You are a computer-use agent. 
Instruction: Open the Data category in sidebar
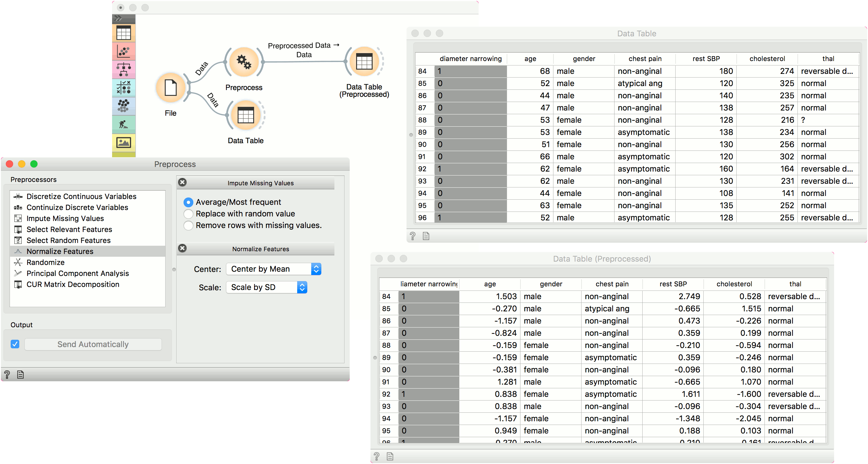123,33
